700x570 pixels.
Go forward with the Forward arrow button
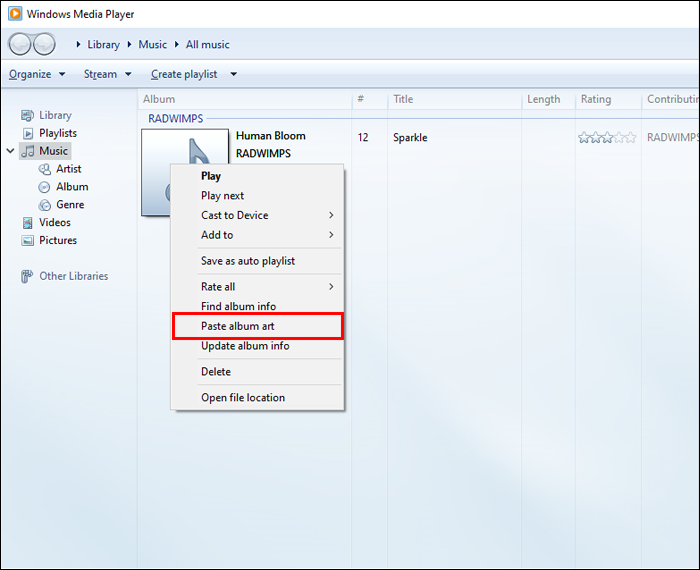44,44
